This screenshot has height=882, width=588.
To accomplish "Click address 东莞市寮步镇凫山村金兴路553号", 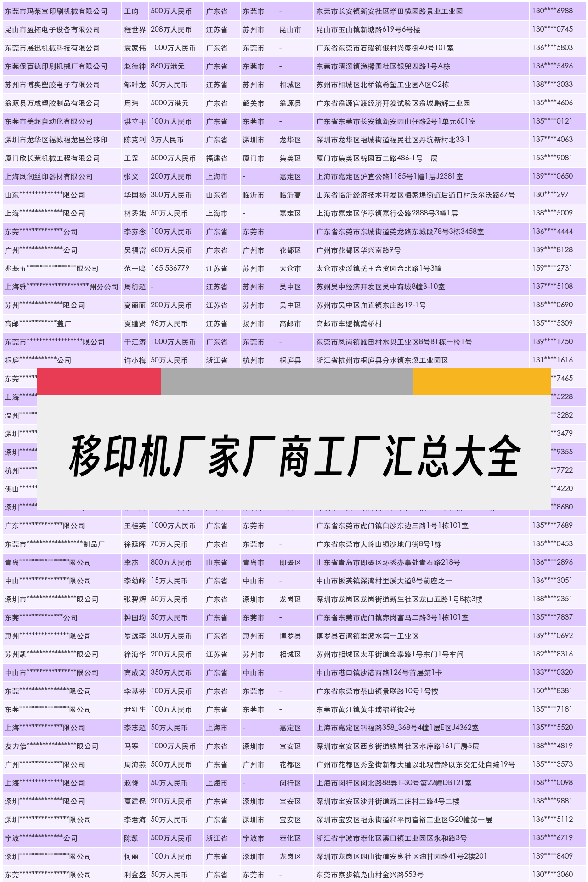I will click(x=370, y=875).
